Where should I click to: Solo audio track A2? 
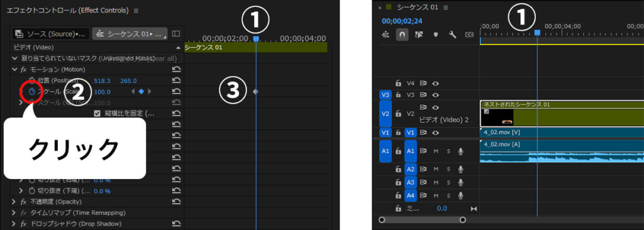point(448,169)
